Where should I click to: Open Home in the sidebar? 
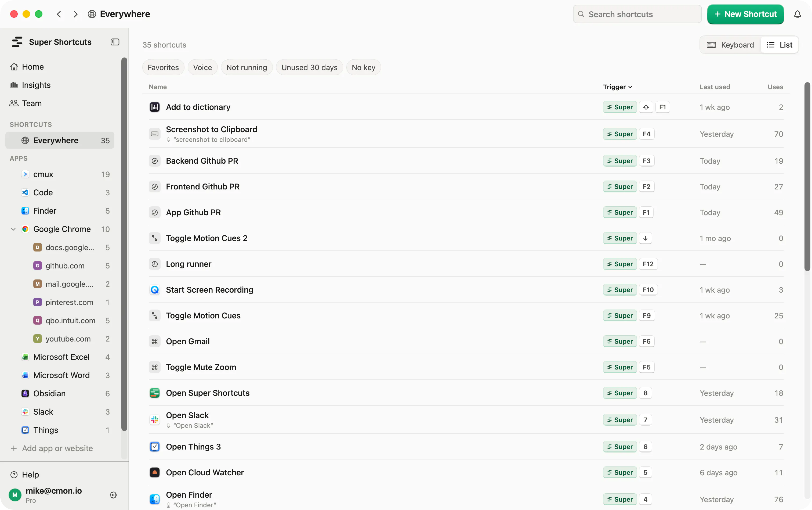click(x=60, y=67)
